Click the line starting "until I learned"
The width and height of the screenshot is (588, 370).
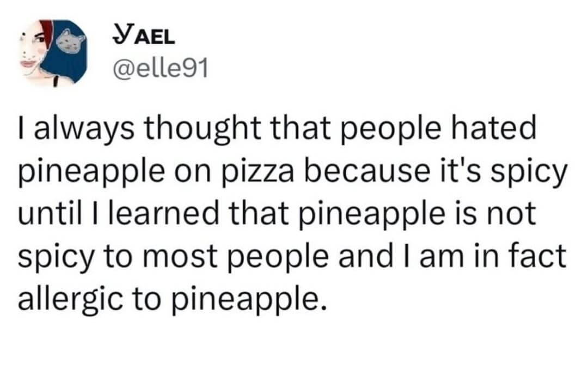coord(277,215)
